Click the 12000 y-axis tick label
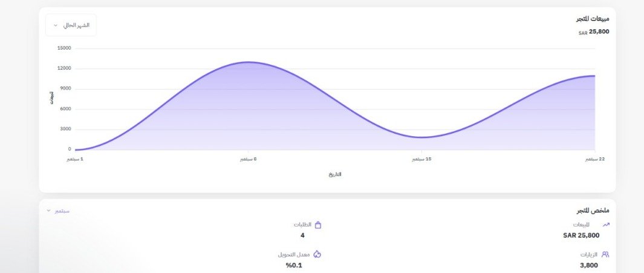The width and height of the screenshot is (644, 273). tap(64, 68)
